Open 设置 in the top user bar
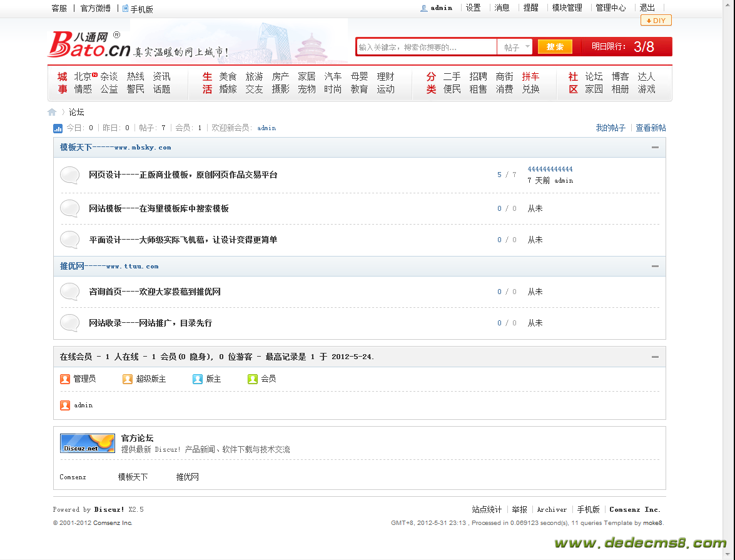Screen dimensions: 735x560 click(x=473, y=8)
